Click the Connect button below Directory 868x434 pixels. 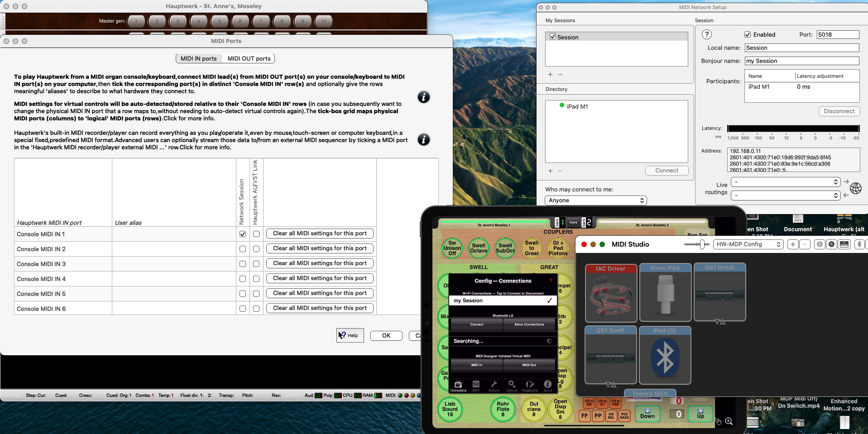point(667,171)
